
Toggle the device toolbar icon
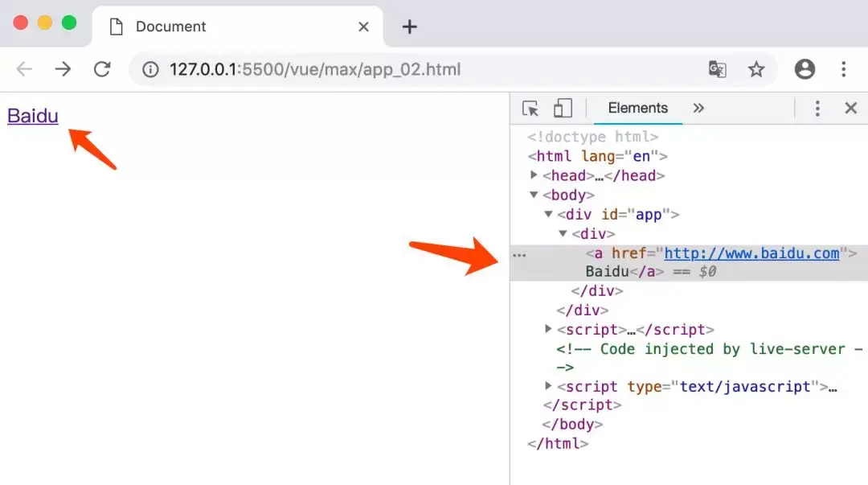563,108
